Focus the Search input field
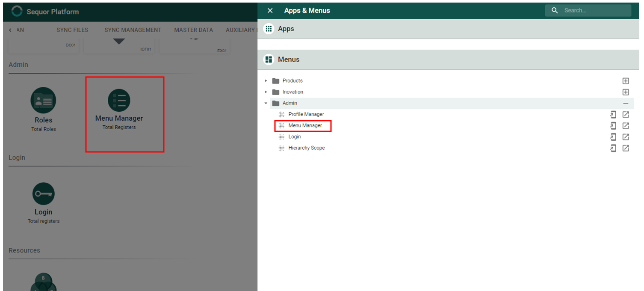This screenshot has height=291, width=644. 588,10
